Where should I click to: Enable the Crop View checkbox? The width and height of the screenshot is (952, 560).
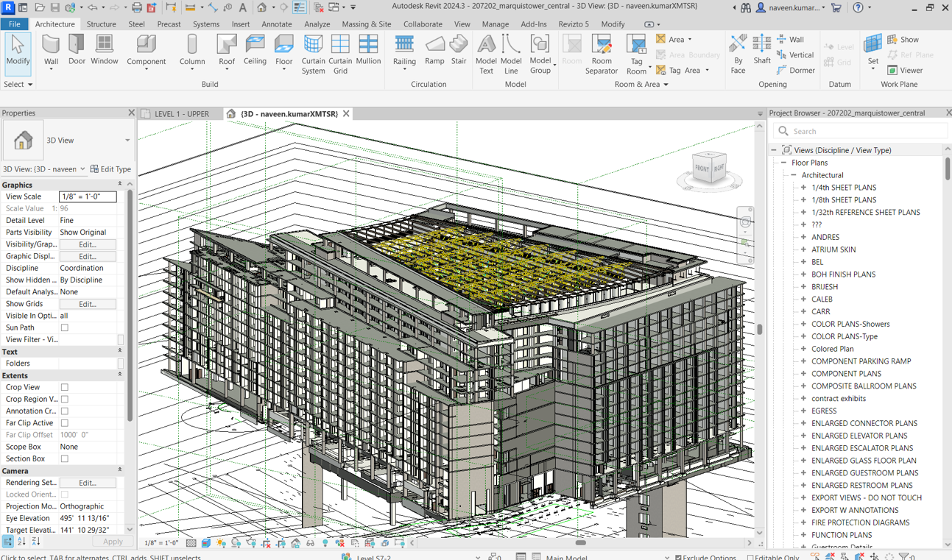(x=65, y=387)
